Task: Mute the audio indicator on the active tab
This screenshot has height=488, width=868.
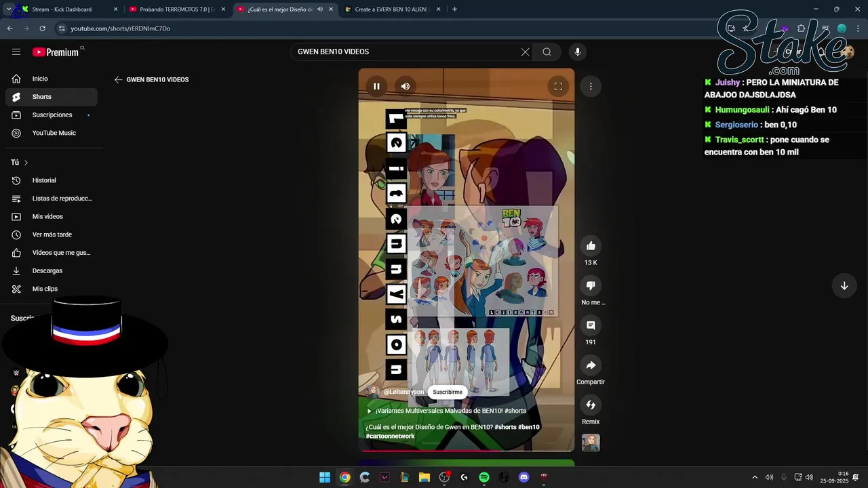Action: (x=320, y=9)
